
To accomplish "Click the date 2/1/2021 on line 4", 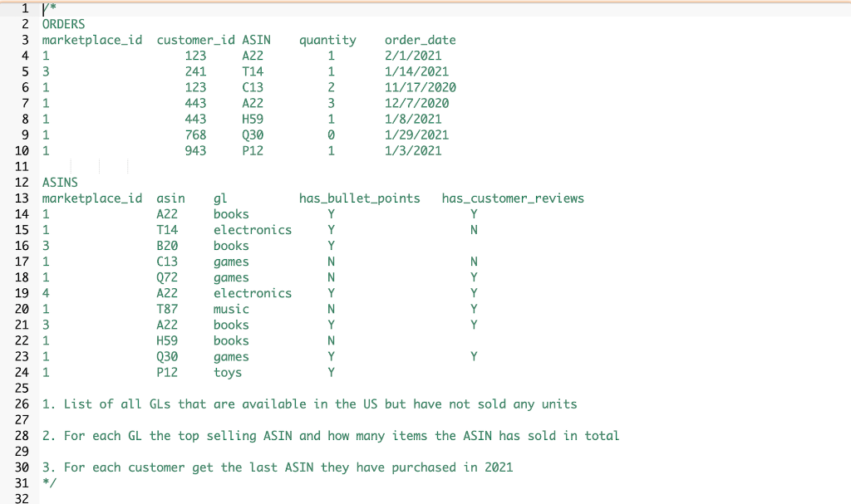I will (412, 56).
